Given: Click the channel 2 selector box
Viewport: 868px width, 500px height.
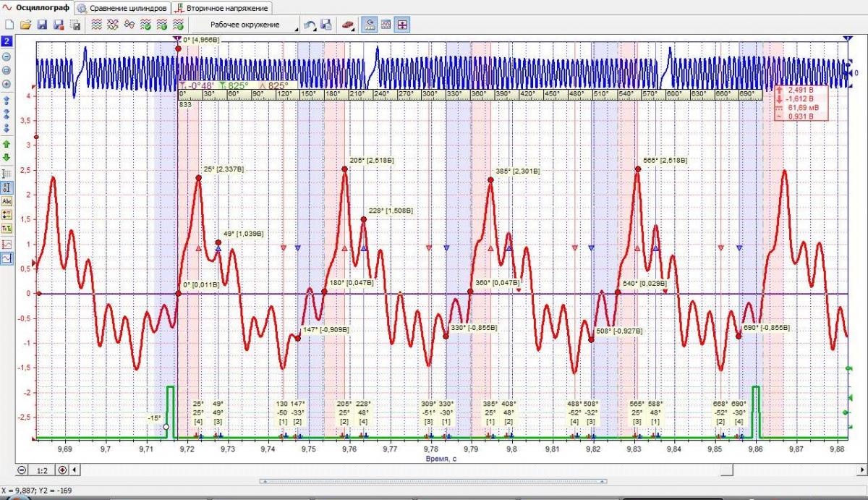Looking at the screenshot, I should [x=7, y=42].
